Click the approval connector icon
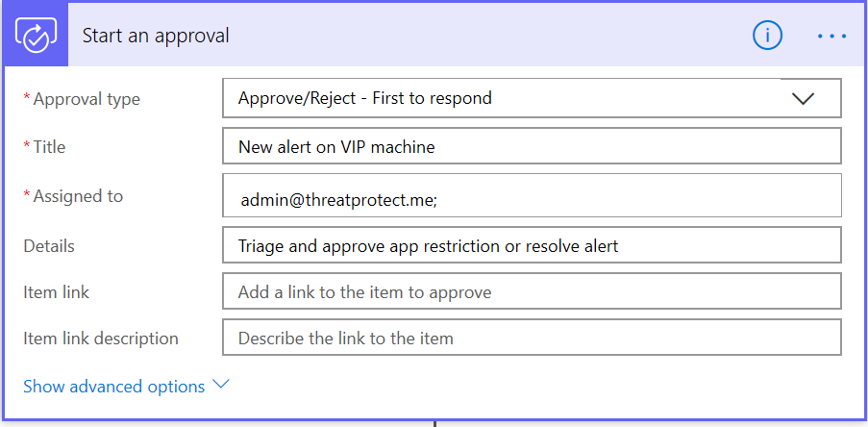This screenshot has width=868, height=427. [36, 36]
